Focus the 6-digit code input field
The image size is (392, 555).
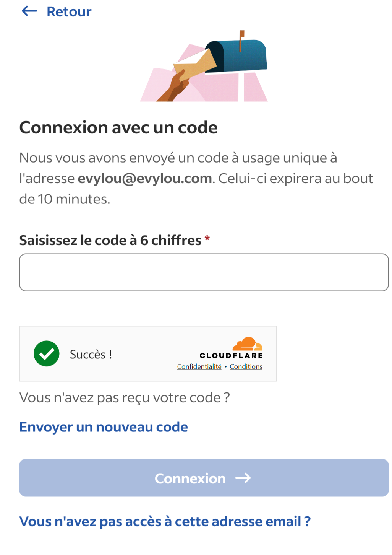[x=204, y=272]
